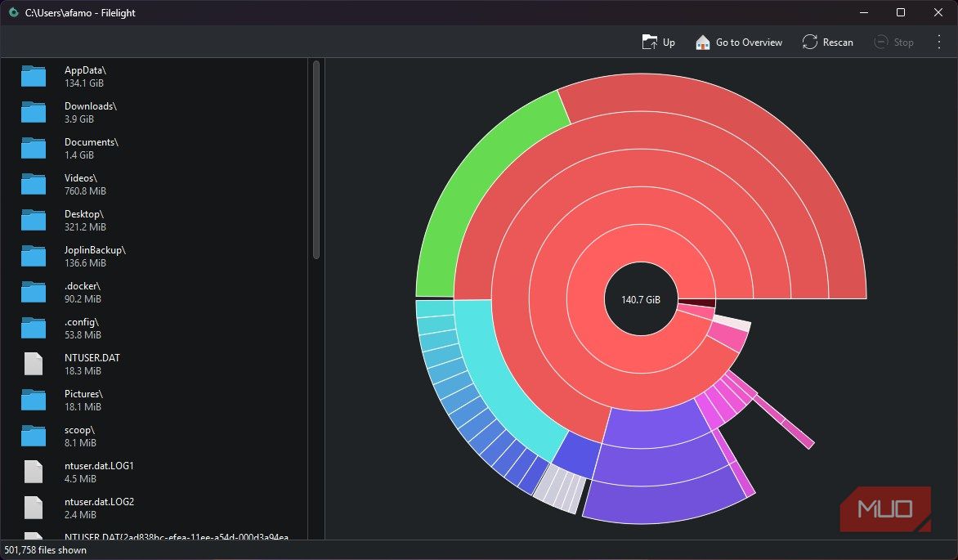Select the NTUSER.DAT file name
The height and width of the screenshot is (560, 958).
(x=92, y=357)
